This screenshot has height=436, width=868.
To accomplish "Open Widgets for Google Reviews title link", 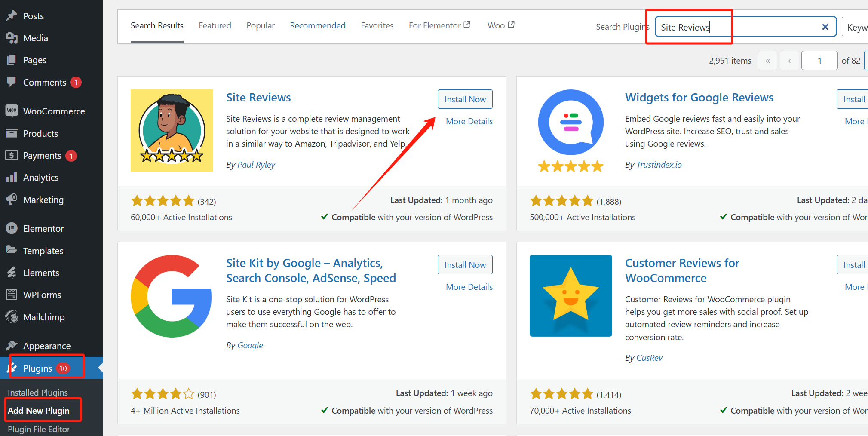I will coord(699,98).
